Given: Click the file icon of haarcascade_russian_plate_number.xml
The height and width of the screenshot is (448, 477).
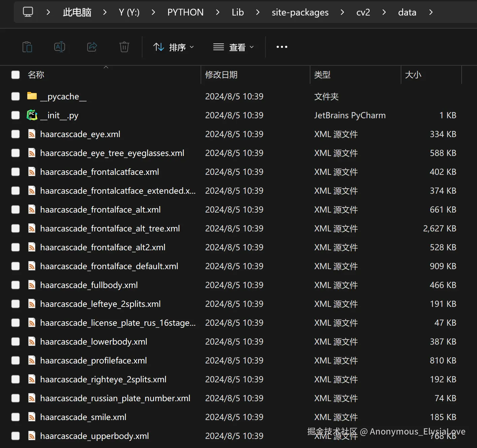Looking at the screenshot, I should [32, 398].
